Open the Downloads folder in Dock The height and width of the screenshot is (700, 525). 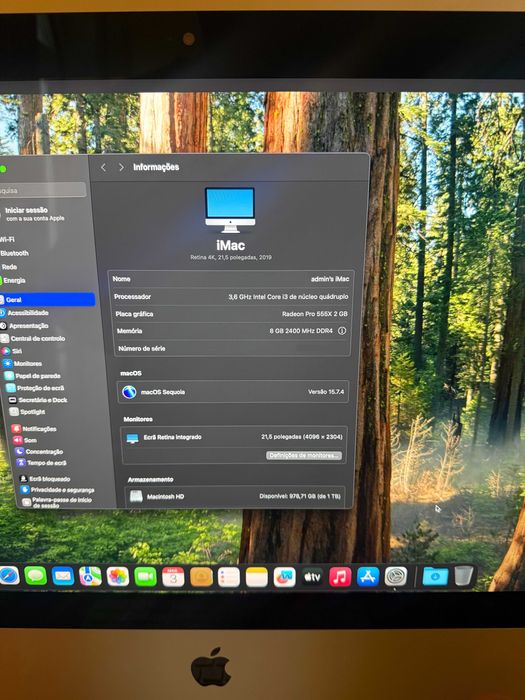point(435,576)
